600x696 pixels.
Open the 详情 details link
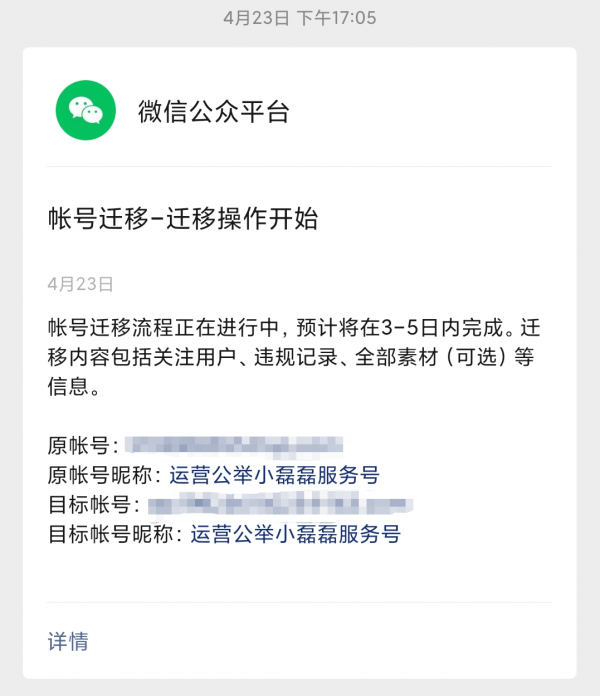click(x=68, y=641)
